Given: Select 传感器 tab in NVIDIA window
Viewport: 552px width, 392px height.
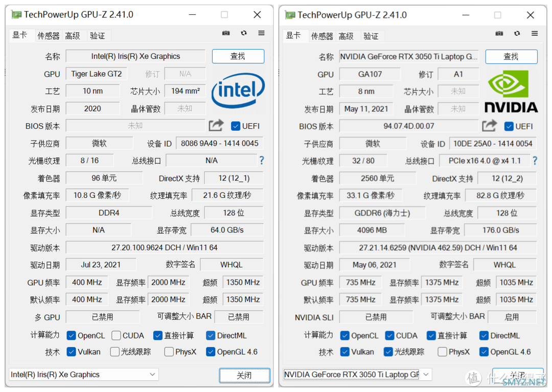Looking at the screenshot, I should pyautogui.click(x=322, y=36).
